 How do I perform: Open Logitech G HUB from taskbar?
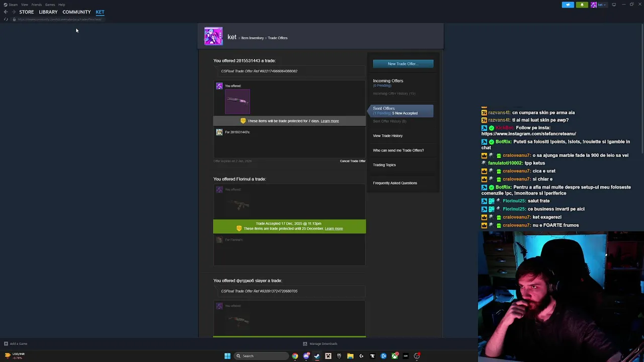click(x=361, y=356)
